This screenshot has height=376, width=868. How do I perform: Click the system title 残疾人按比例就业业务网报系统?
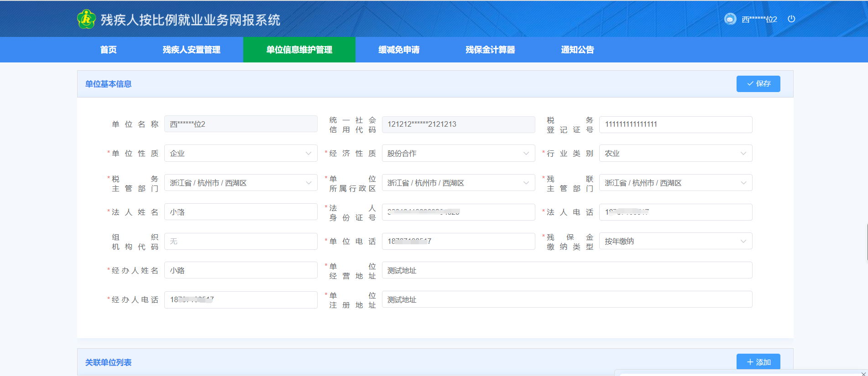pos(190,20)
